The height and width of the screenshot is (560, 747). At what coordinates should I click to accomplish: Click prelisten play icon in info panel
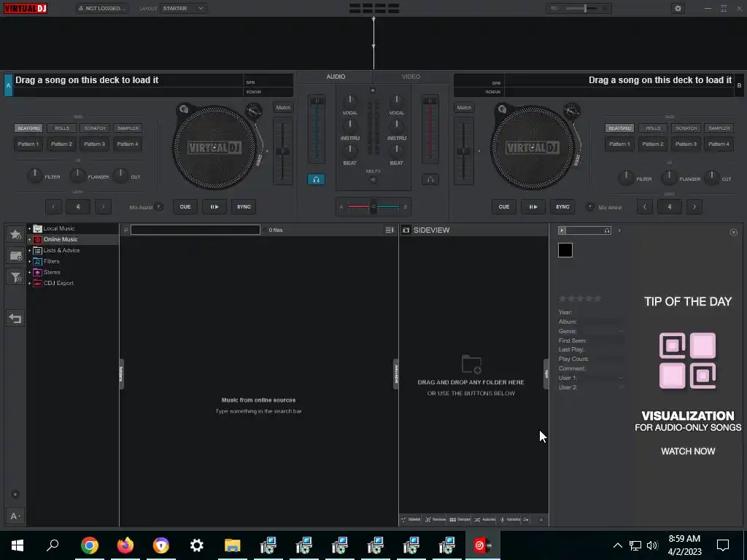pos(562,230)
